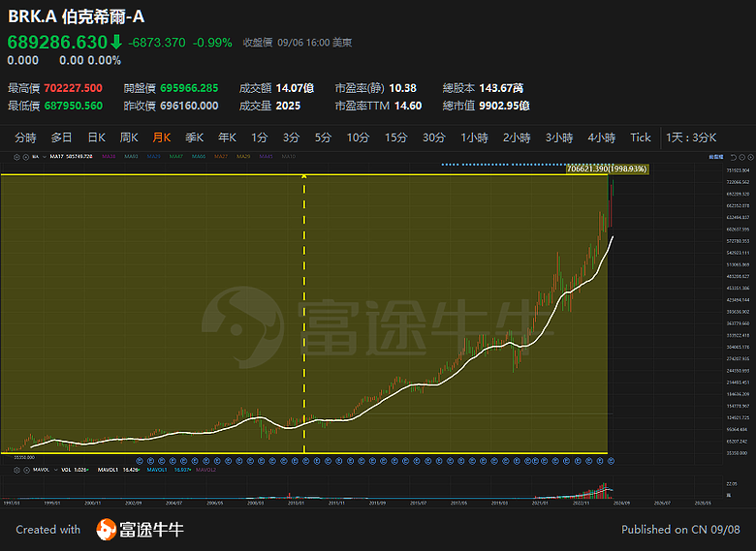The image size is (756, 551).
Task: Choose the 30分 interval
Action: (434, 138)
